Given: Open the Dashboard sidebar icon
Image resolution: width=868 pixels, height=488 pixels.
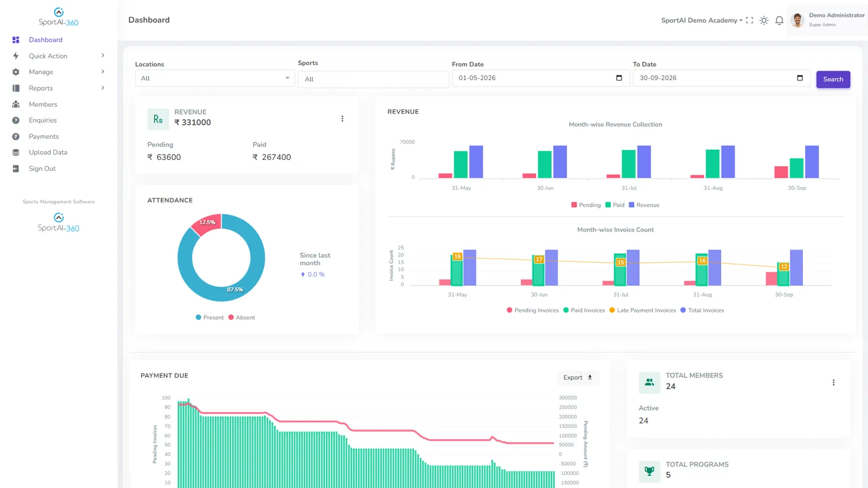Looking at the screenshot, I should (16, 40).
